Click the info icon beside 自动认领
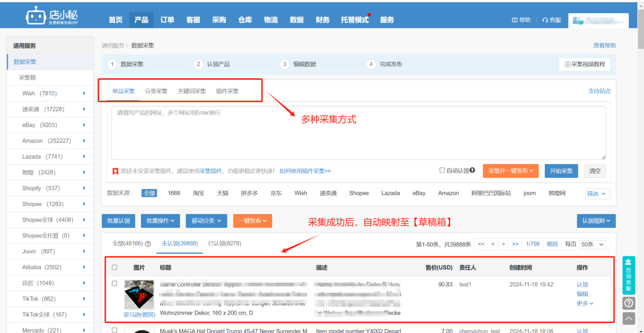 [472, 171]
